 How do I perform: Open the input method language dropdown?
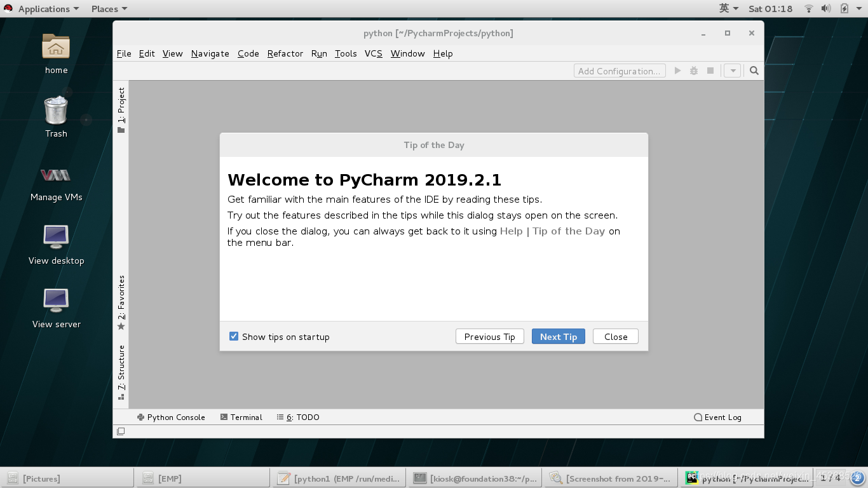[729, 9]
